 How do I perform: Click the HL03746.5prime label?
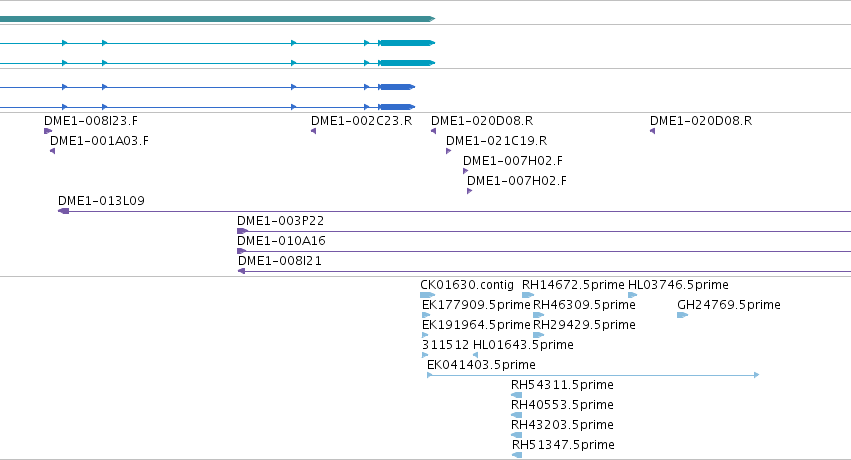(x=678, y=285)
